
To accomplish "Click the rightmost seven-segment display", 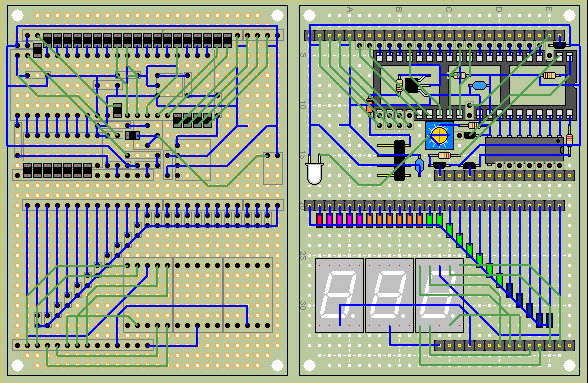I will 439,295.
